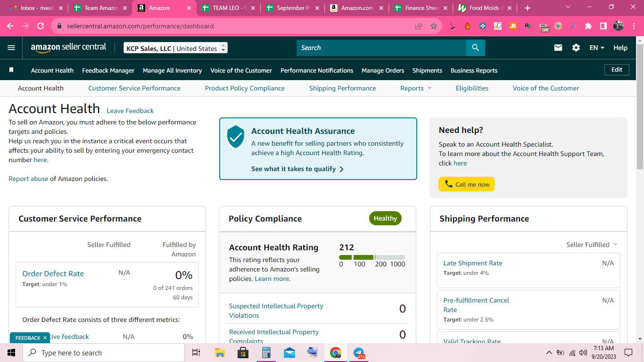Open the Late Shipment Rate link
This screenshot has height=362, width=644.
(473, 263)
